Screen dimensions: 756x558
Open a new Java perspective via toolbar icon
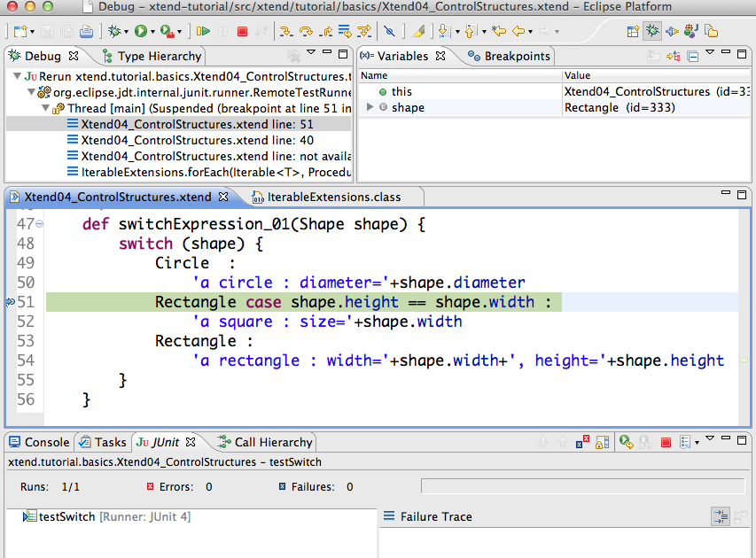[x=690, y=31]
